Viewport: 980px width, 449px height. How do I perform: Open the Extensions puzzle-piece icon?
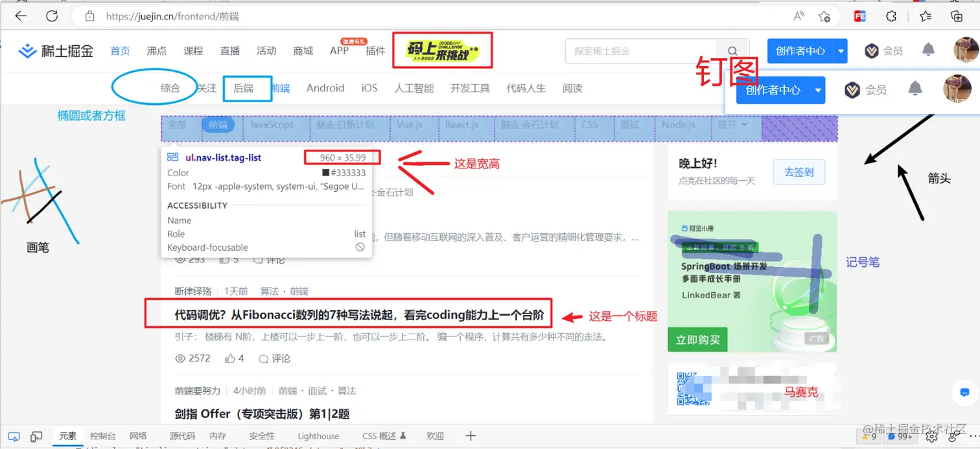pyautogui.click(x=892, y=16)
